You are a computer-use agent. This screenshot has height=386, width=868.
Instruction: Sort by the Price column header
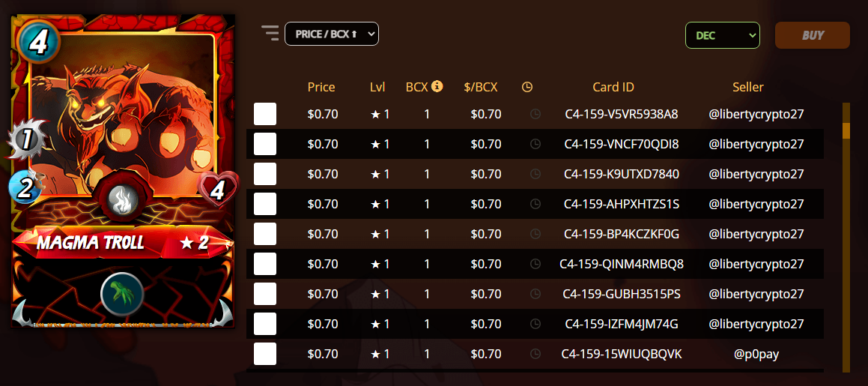321,87
